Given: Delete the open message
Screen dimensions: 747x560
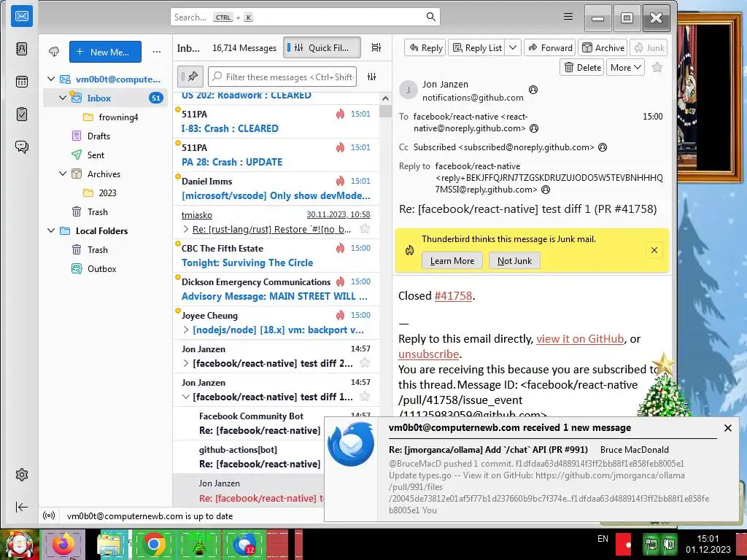Looking at the screenshot, I should [582, 68].
